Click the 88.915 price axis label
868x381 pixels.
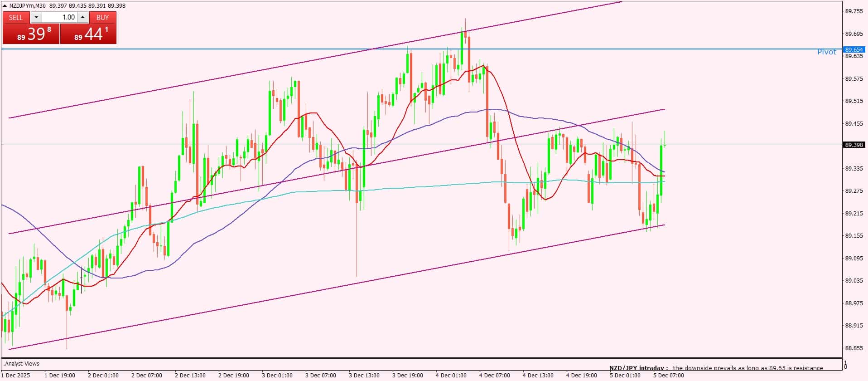[854, 326]
